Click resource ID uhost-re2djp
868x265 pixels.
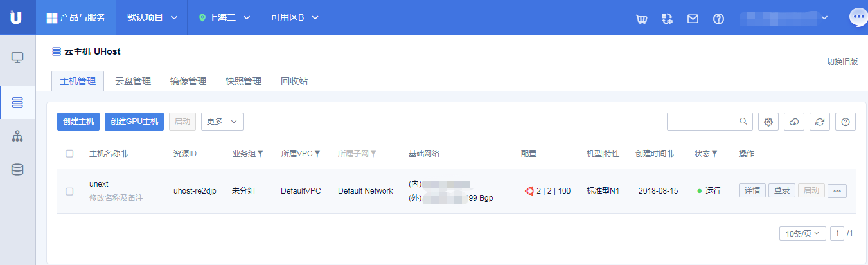pyautogui.click(x=195, y=191)
